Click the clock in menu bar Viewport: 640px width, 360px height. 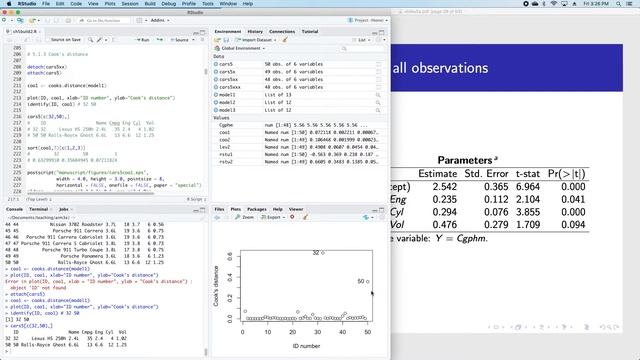tap(596, 4)
